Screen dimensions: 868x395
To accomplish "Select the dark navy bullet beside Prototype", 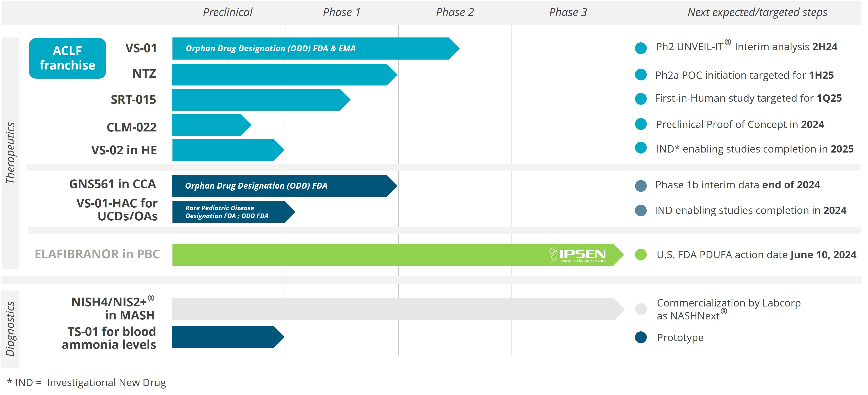I will click(640, 337).
